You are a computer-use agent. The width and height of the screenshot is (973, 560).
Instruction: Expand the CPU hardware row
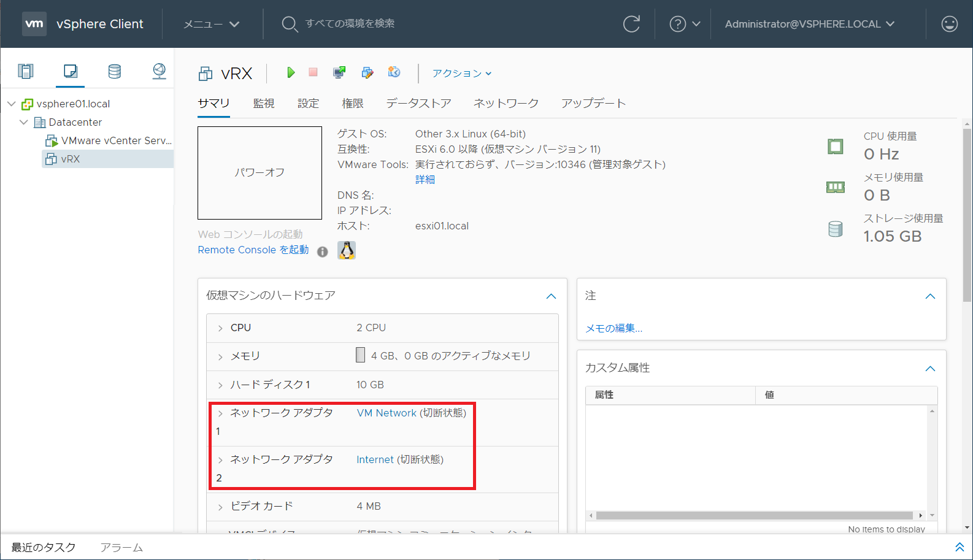click(220, 329)
